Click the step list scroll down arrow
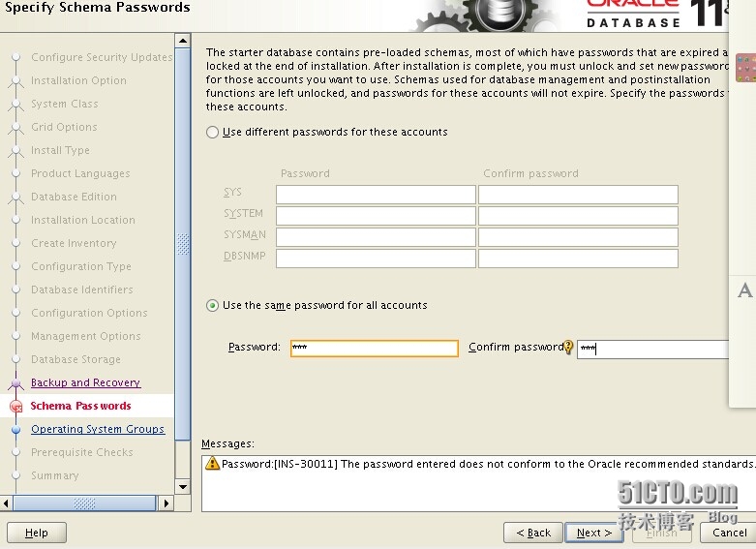 click(x=183, y=486)
